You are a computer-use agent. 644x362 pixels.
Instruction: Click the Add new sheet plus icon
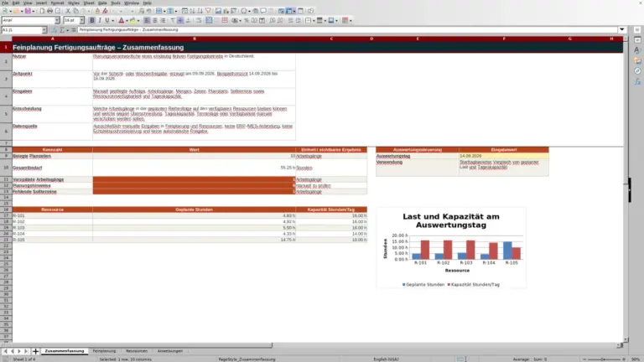pyautogui.click(x=35, y=351)
